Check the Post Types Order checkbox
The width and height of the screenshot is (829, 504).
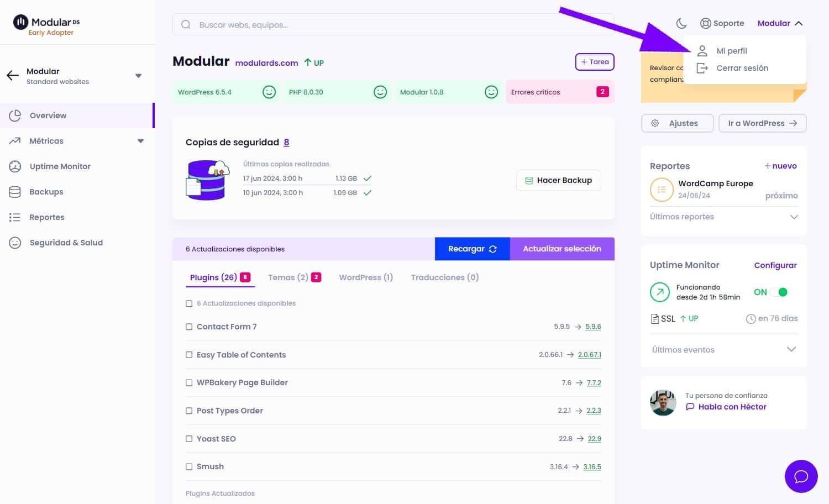click(189, 411)
